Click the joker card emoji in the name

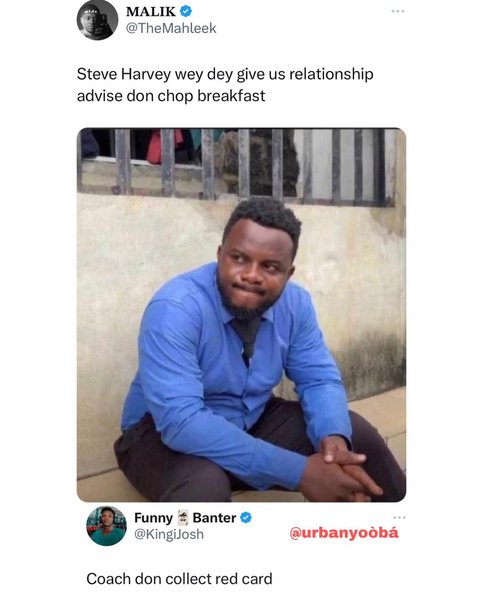pos(183,517)
